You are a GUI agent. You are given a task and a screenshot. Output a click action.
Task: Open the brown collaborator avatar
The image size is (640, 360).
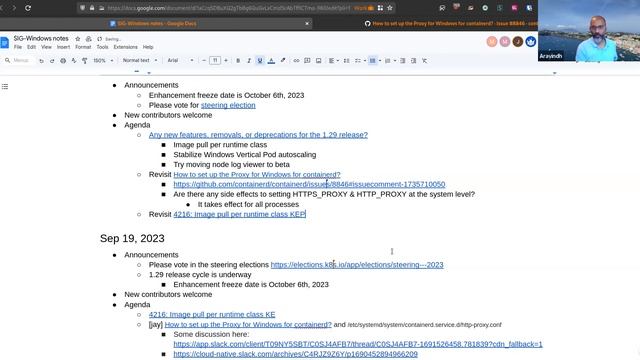coord(518,41)
